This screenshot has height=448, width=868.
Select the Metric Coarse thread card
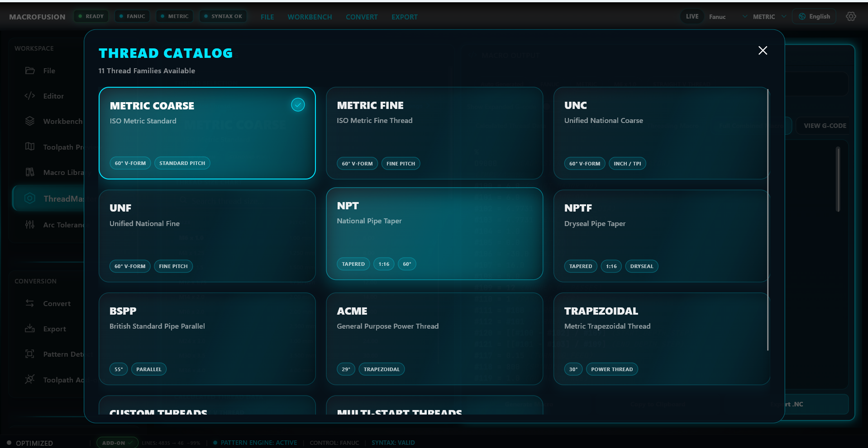(207, 133)
